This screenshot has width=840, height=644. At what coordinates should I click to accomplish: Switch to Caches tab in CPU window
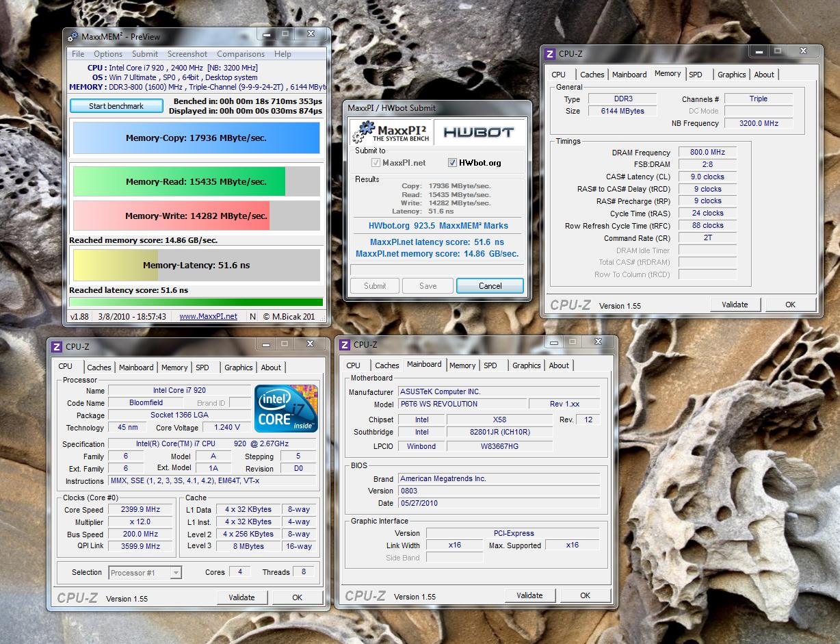click(99, 368)
